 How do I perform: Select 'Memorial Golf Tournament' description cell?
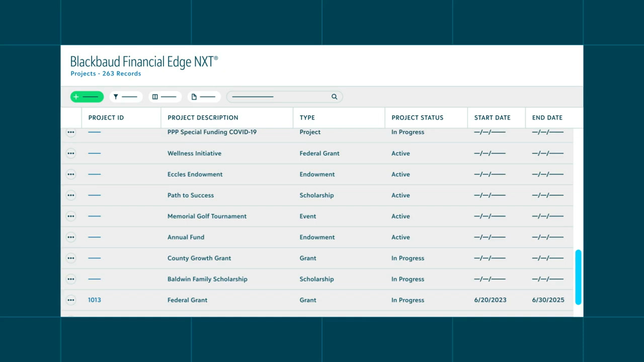coord(207,216)
